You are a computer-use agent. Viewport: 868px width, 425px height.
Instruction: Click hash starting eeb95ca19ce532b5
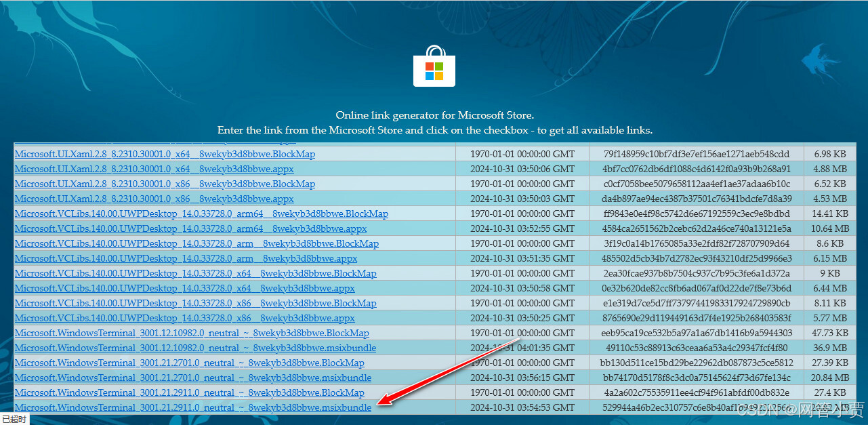click(x=697, y=333)
